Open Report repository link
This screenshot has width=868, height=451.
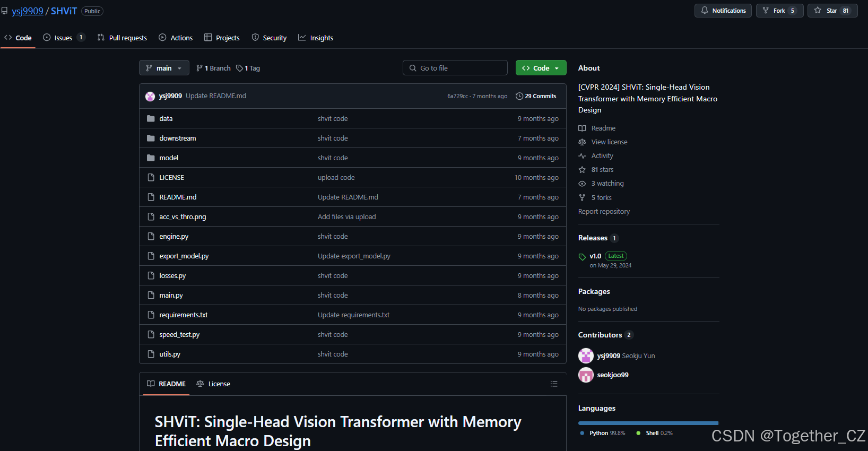[x=604, y=211]
